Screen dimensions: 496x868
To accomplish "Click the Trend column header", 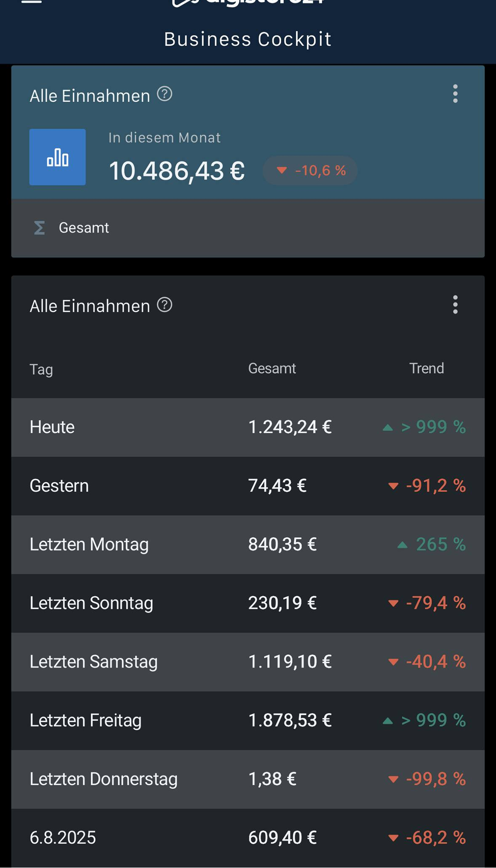I will point(426,368).
